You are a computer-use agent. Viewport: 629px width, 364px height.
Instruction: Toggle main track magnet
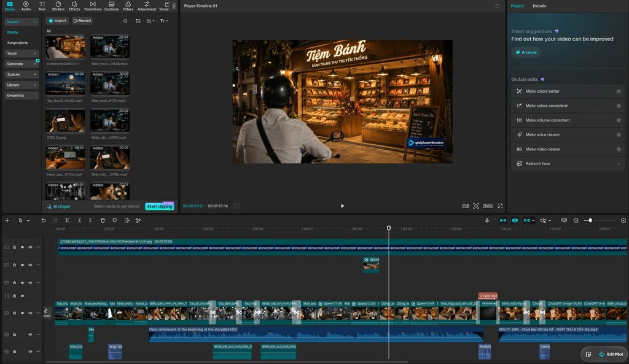tap(502, 220)
